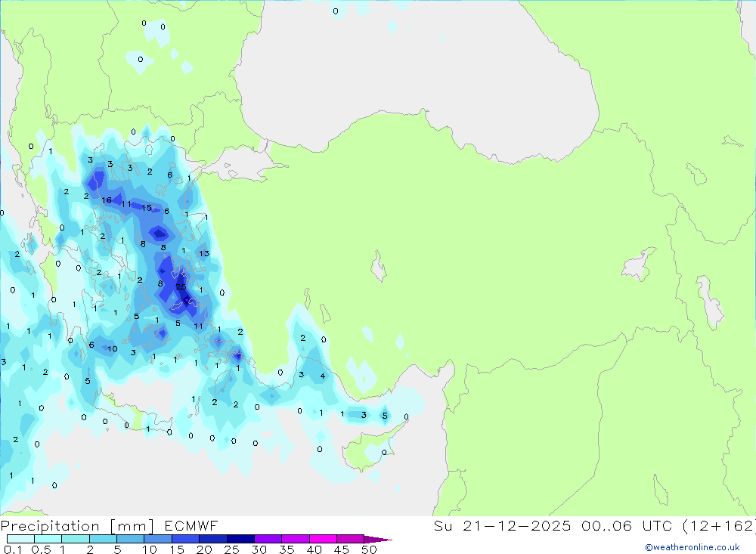Click the '4' precipitation value on the map

tap(323, 376)
